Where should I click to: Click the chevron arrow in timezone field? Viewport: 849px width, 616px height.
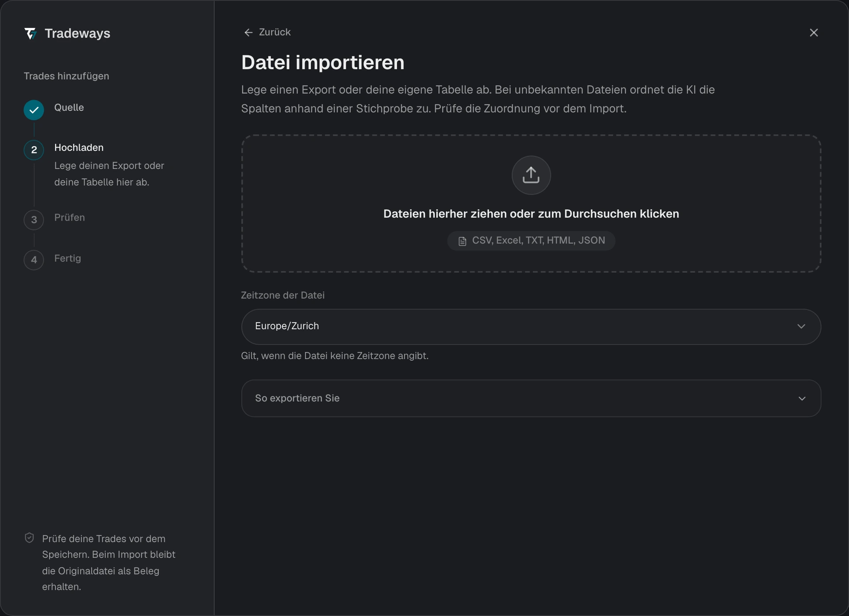tap(801, 327)
